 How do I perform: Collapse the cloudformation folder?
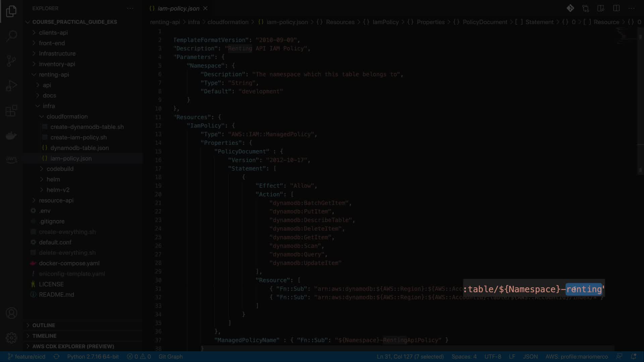pos(67,117)
